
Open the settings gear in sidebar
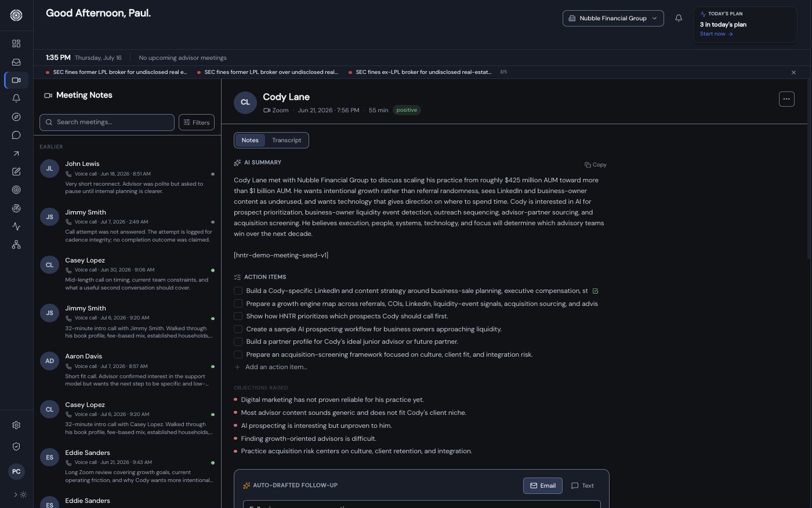pos(16,425)
